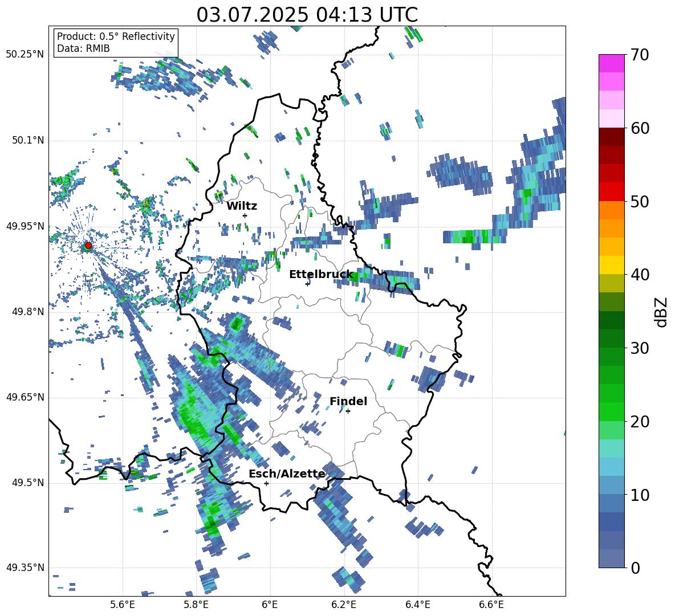Click 'Data: RMIB' text

83,48
